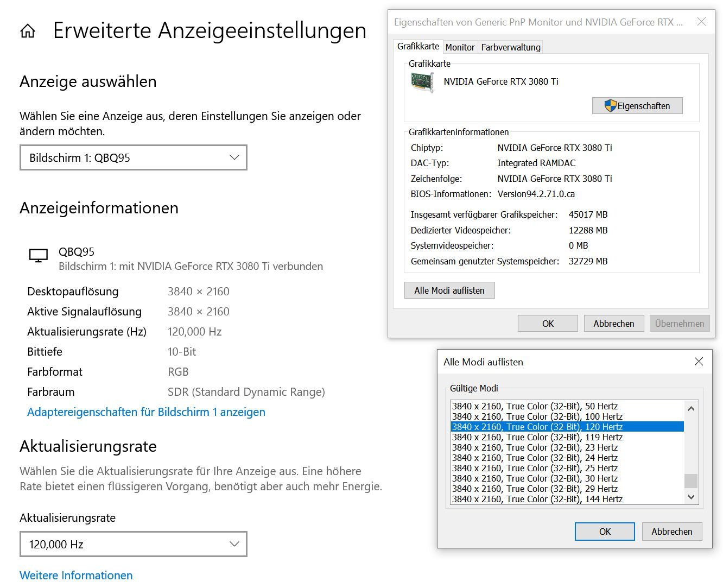Switch to the Grafikkarte tab
Viewport: 723px width, 588px height.
pos(418,46)
